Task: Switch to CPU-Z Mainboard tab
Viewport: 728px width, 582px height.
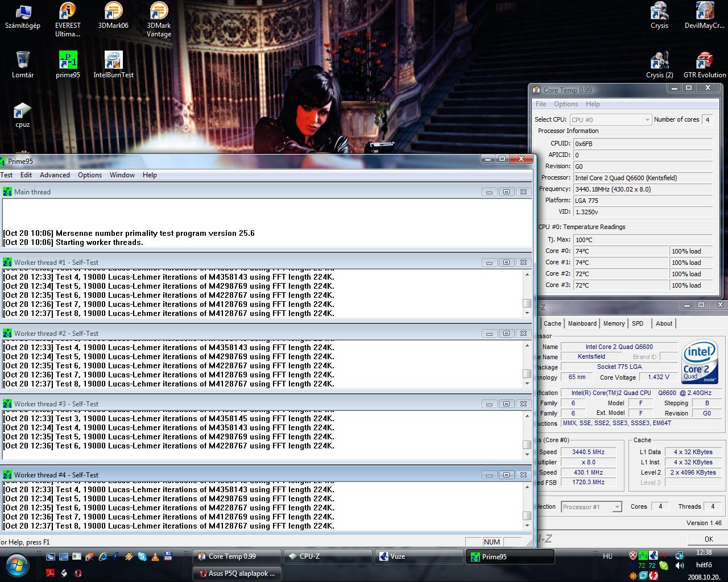Action: tap(582, 323)
